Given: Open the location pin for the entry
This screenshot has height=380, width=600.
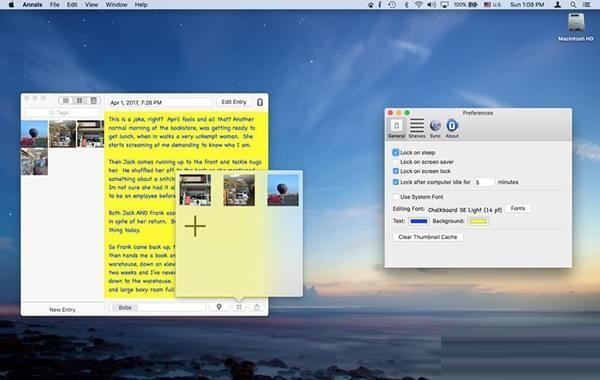Looking at the screenshot, I should tap(219, 307).
